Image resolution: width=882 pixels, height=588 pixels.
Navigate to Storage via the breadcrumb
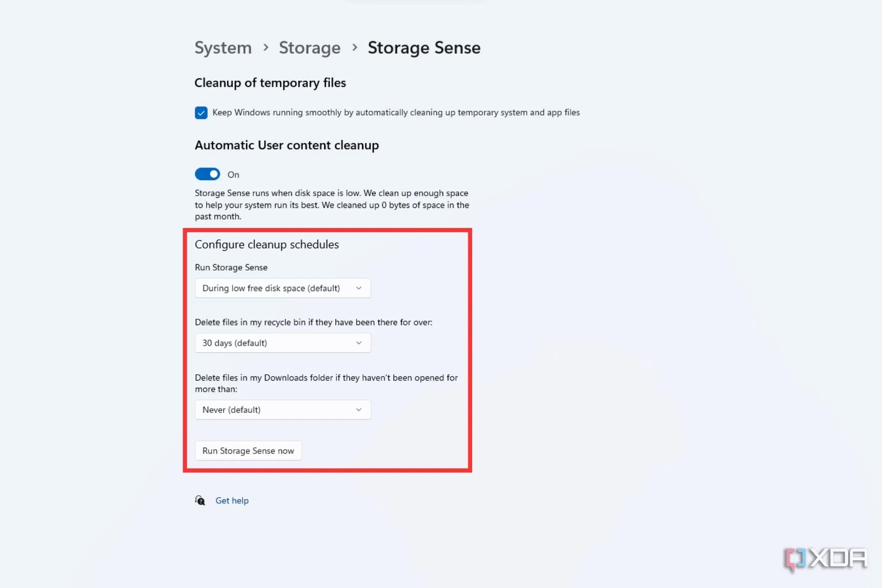click(310, 47)
